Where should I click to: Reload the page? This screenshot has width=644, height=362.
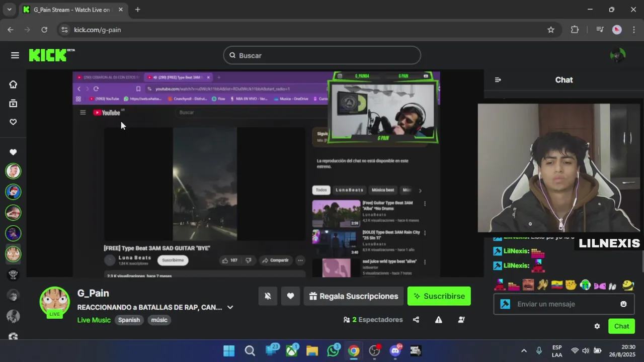click(x=44, y=30)
